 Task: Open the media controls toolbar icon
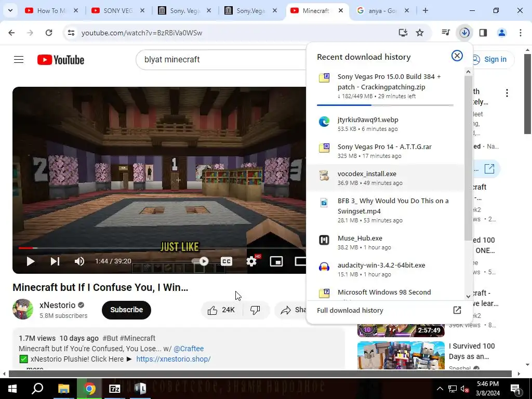(x=445, y=33)
